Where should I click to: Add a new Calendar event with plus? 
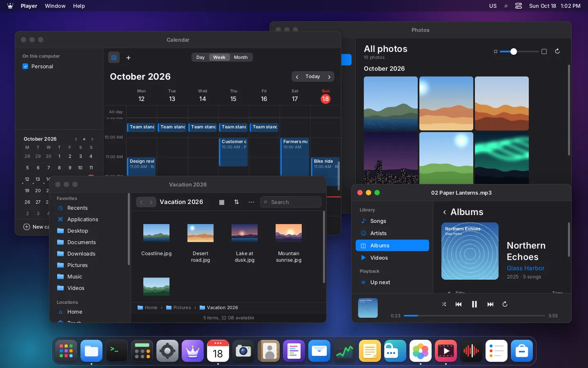tap(129, 58)
